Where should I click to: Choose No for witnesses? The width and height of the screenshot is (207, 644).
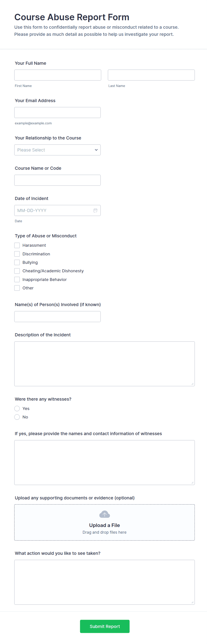tap(17, 417)
